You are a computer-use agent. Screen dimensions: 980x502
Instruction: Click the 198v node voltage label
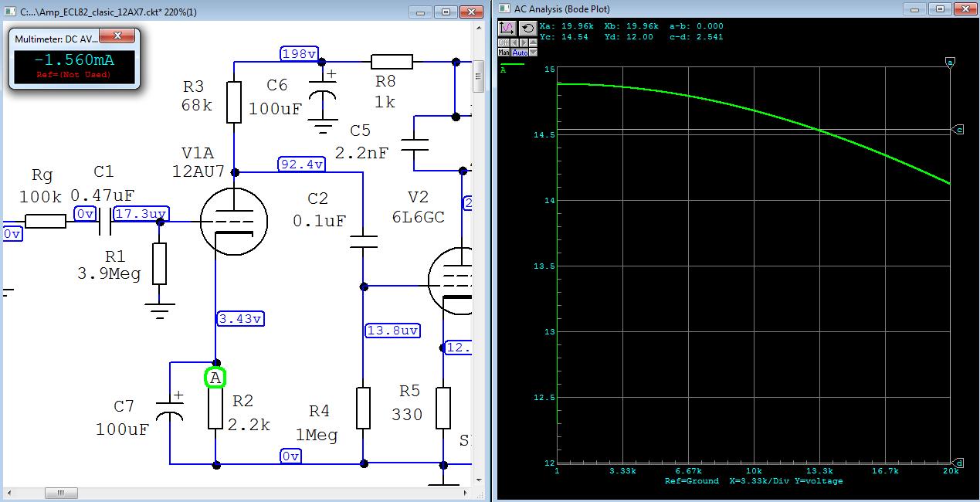(298, 53)
